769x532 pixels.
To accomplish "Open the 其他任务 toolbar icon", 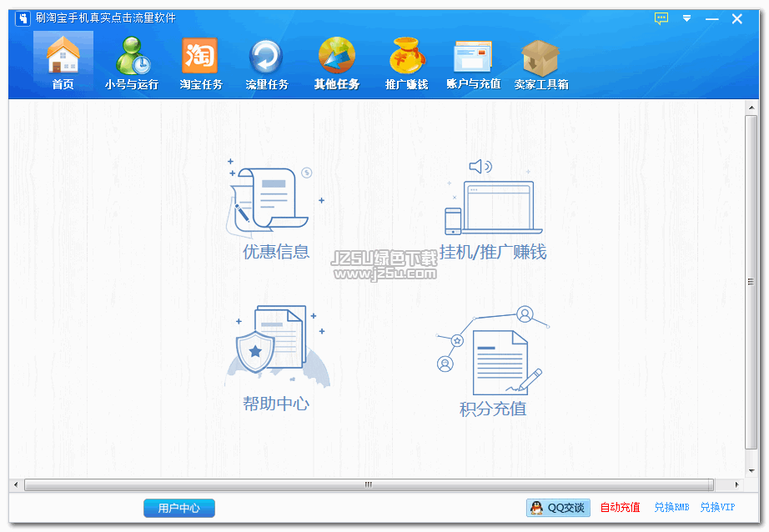I will point(337,62).
